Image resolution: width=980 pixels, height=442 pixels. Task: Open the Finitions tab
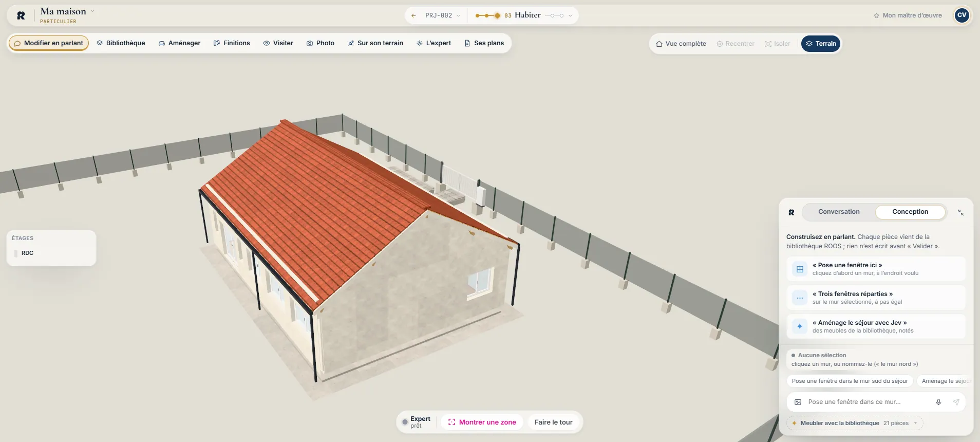coord(232,43)
